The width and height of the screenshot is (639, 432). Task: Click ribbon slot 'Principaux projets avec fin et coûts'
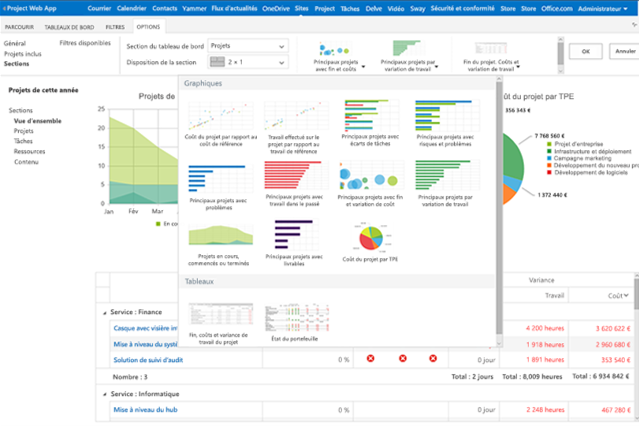pos(337,56)
